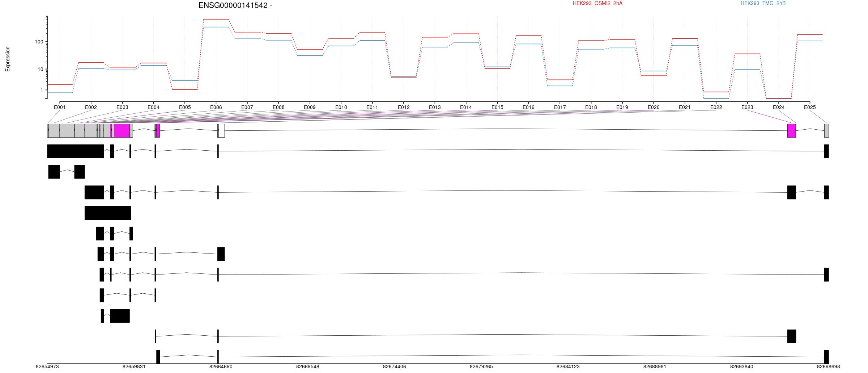Click exon bin label E001
Image resolution: width=868 pixels, height=373 pixels.
pos(60,107)
